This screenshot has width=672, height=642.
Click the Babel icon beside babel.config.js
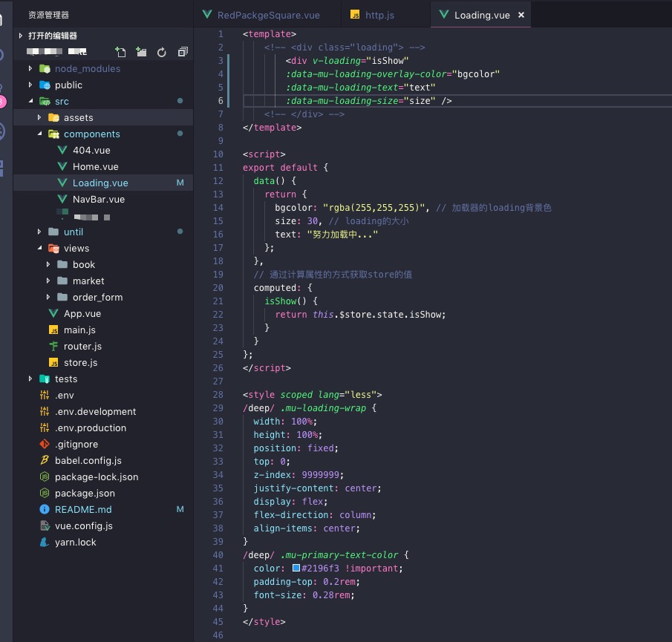[x=45, y=460]
